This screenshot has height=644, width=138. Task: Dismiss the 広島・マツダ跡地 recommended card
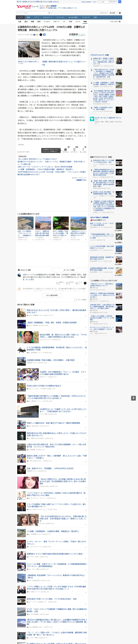33,240
